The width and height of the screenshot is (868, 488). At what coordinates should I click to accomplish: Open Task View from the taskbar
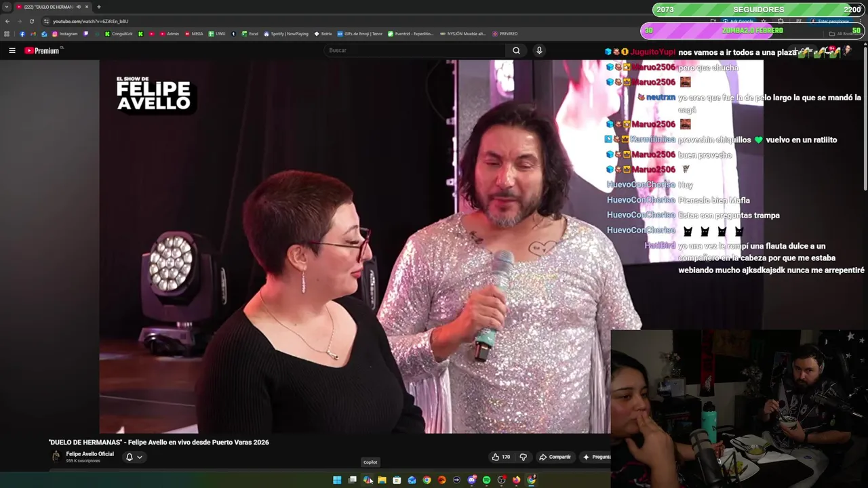[353, 480]
